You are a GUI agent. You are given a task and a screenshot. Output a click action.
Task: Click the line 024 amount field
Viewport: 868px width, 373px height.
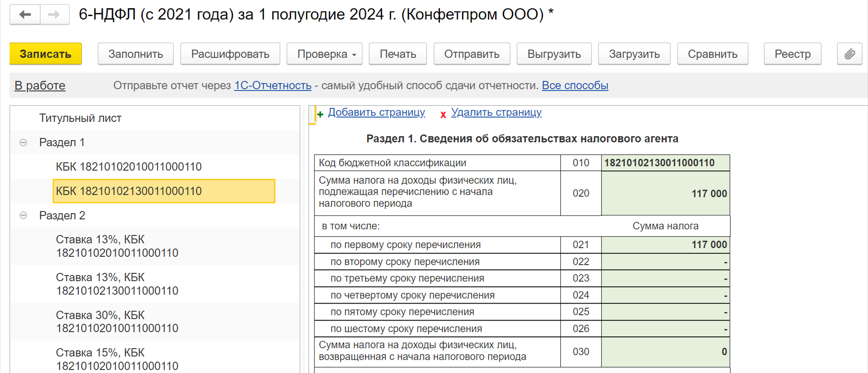pos(665,295)
